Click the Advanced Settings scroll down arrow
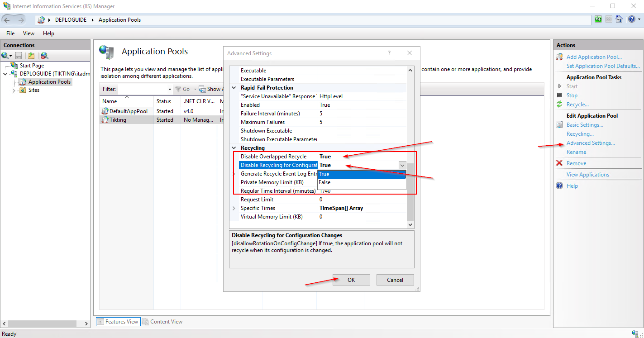Viewport: 644px width, 338px height. coord(410,224)
